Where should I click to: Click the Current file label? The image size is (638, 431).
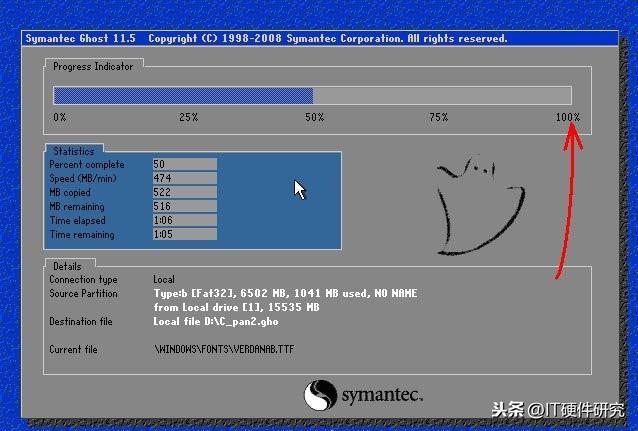[x=73, y=349]
